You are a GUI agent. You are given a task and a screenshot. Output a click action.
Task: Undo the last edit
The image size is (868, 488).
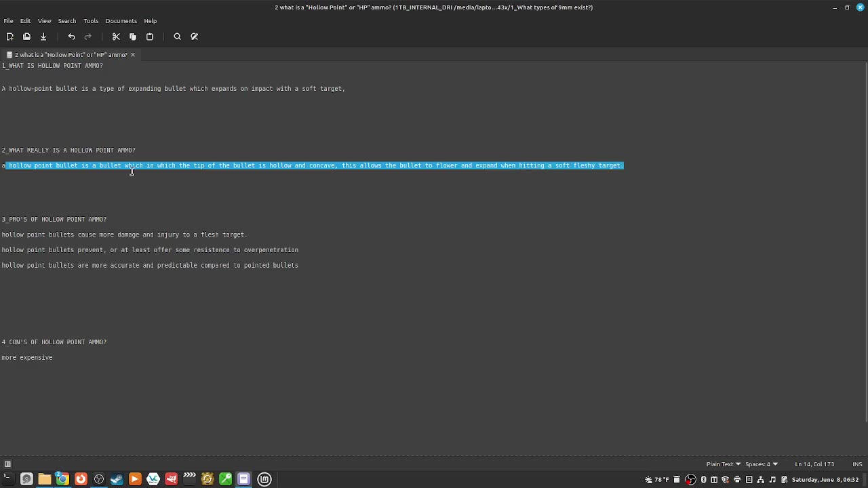(x=71, y=37)
